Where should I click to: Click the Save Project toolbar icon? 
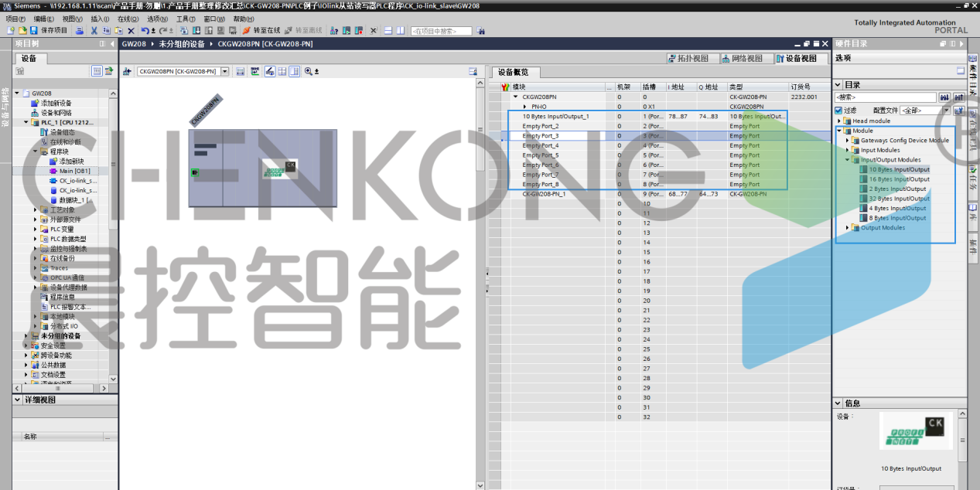[x=34, y=31]
